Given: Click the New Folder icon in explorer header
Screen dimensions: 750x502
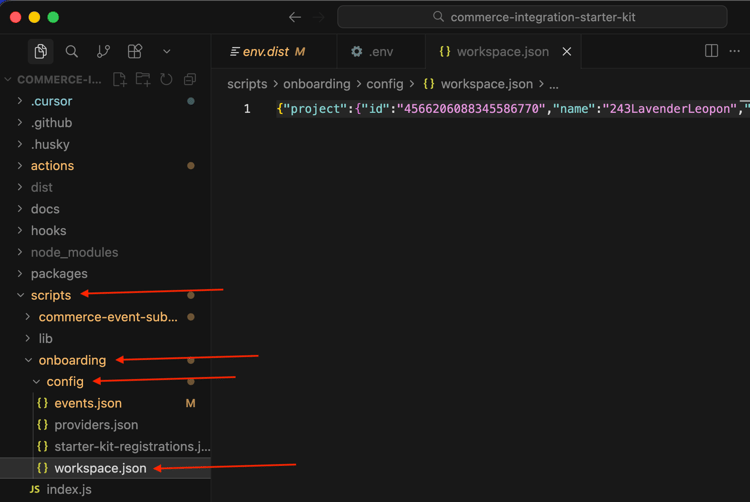Looking at the screenshot, I should (x=143, y=79).
